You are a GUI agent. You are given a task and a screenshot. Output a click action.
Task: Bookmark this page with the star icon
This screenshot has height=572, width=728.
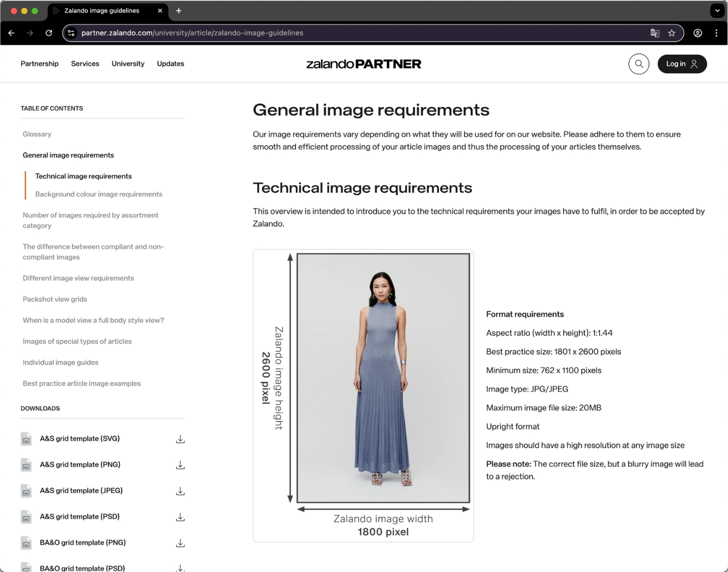point(671,33)
